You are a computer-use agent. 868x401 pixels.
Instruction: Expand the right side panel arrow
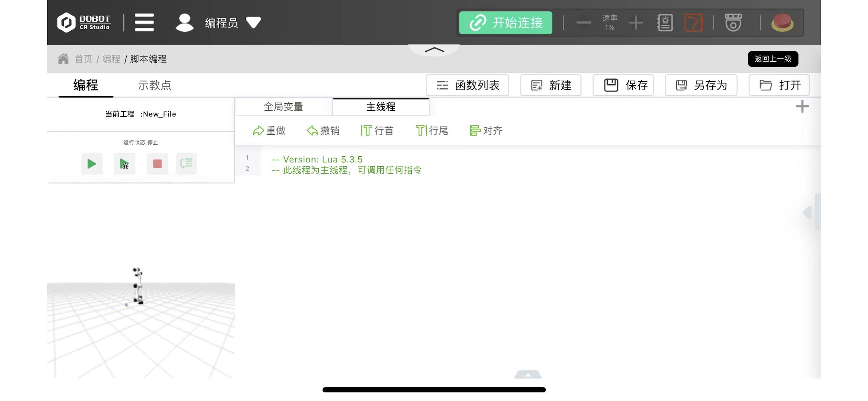coord(807,213)
